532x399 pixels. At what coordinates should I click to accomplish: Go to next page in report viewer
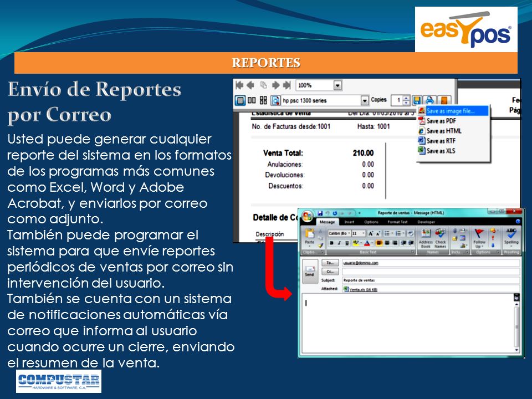coord(276,85)
